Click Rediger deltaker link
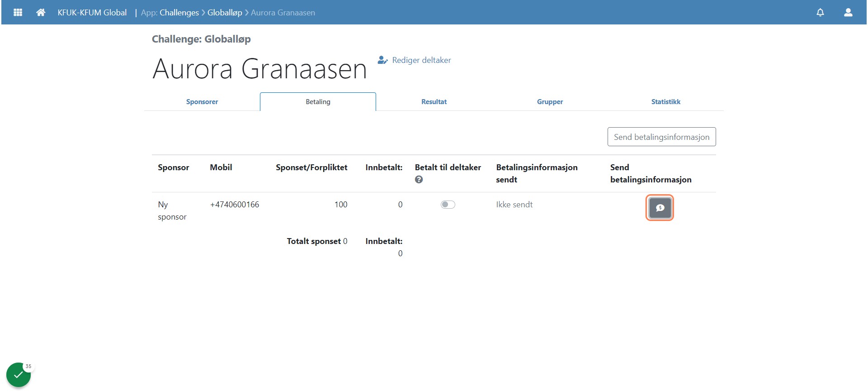The height and width of the screenshot is (392, 868). (x=421, y=60)
